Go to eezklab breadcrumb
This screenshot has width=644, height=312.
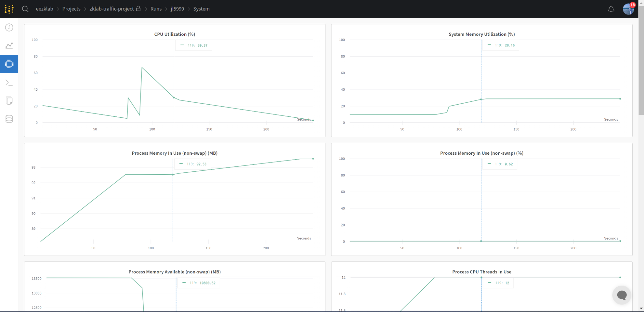click(44, 9)
